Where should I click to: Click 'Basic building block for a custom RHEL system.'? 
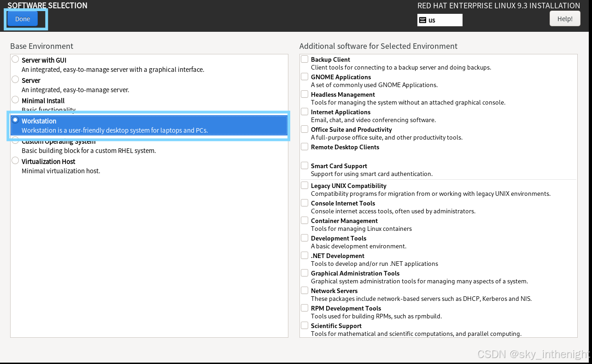[89, 151]
